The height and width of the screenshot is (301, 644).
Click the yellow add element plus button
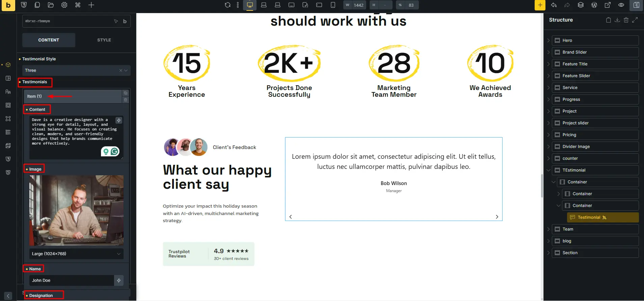(x=540, y=5)
